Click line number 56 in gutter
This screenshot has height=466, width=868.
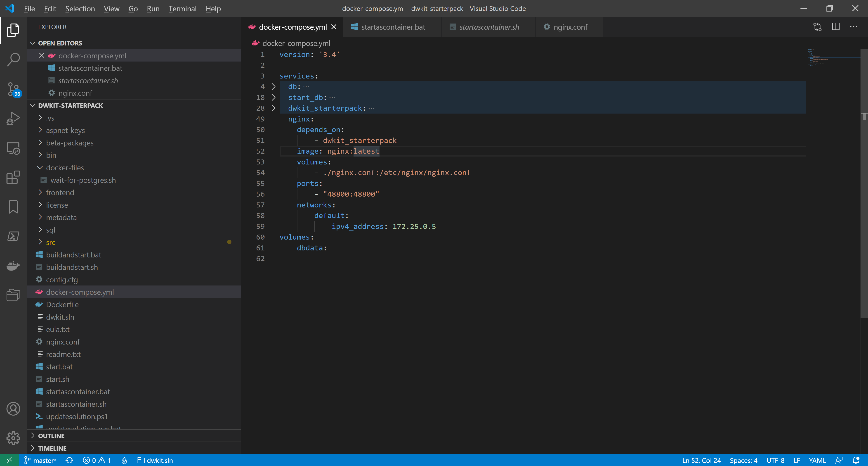tap(260, 194)
